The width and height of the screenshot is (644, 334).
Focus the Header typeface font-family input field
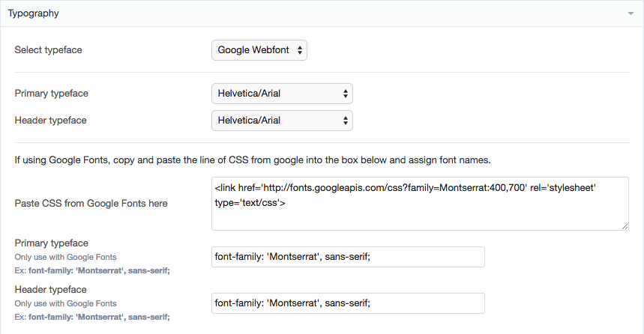pyautogui.click(x=348, y=303)
